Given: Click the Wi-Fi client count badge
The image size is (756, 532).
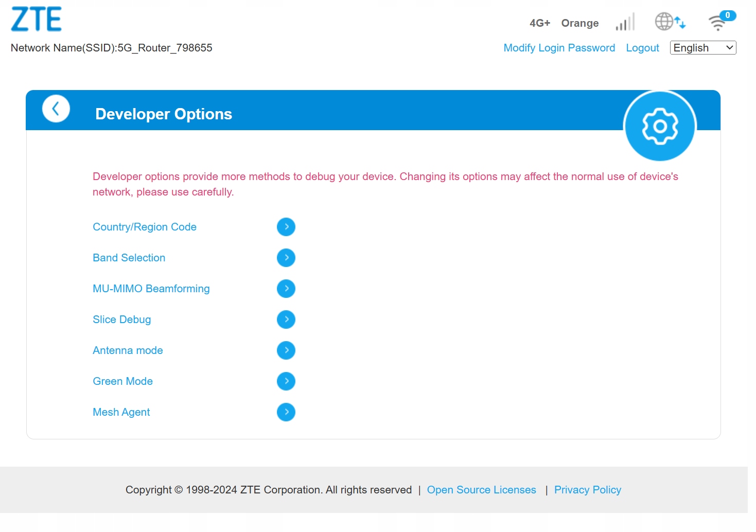Looking at the screenshot, I should tap(728, 15).
